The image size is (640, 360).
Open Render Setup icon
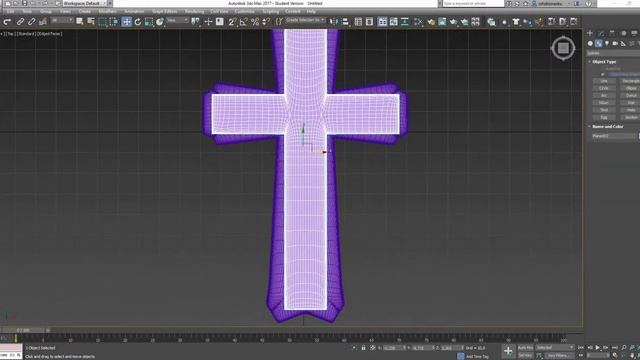click(x=431, y=22)
